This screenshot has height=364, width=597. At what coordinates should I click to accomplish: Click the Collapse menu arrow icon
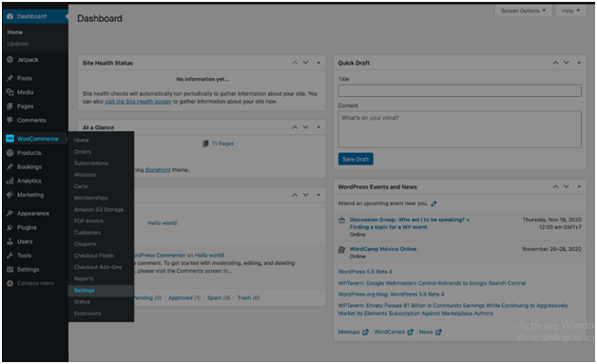click(10, 283)
